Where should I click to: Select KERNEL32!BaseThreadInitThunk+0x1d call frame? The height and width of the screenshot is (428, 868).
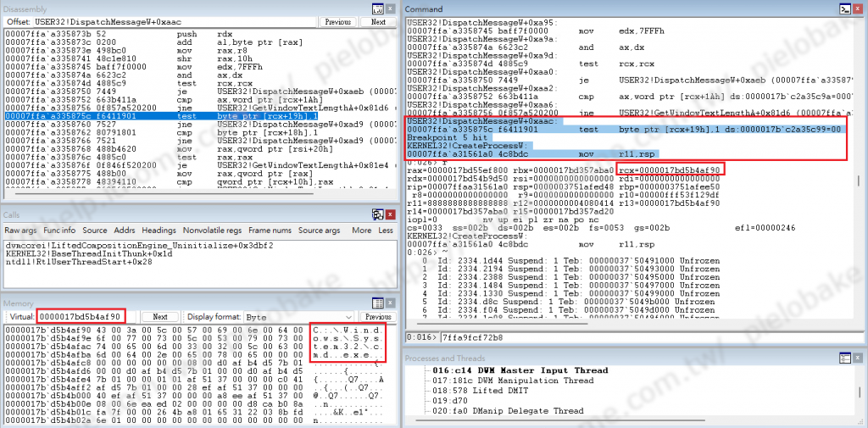(x=90, y=253)
